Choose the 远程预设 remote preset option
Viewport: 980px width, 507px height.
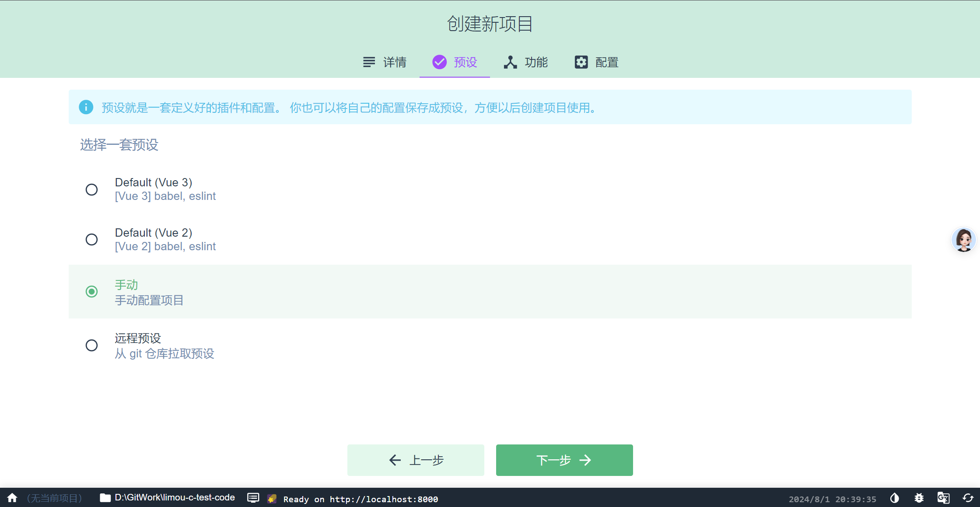pyautogui.click(x=91, y=345)
